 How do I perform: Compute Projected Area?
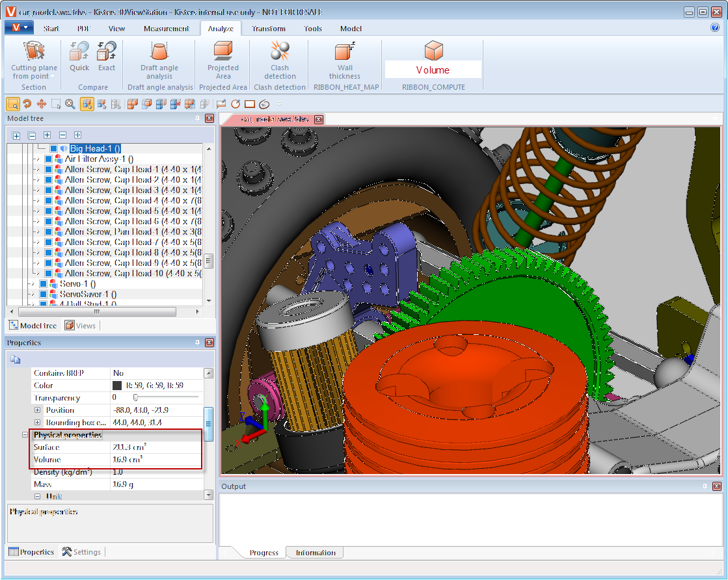223,60
